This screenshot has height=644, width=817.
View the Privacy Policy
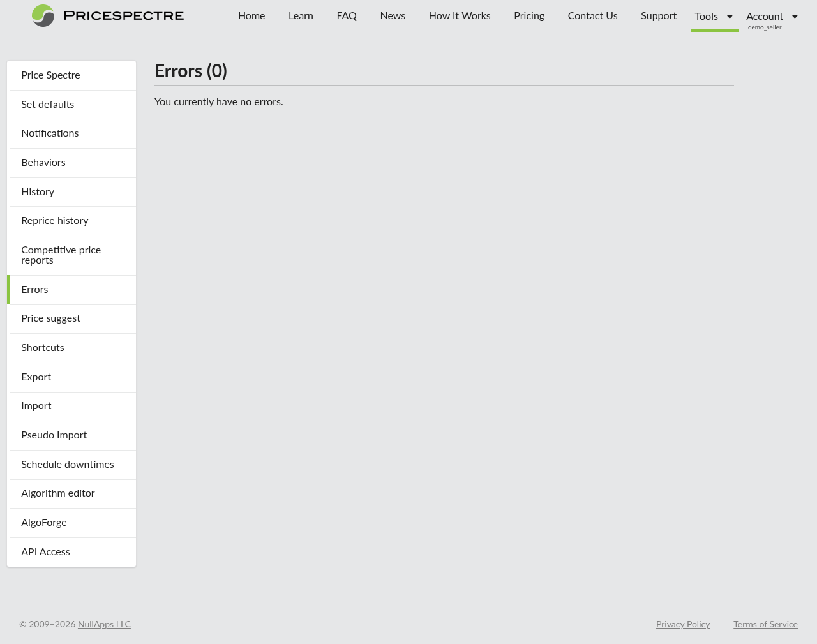682,624
